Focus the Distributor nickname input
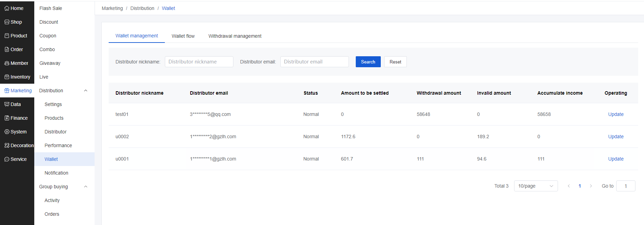The height and width of the screenshot is (225, 644). pos(199,62)
